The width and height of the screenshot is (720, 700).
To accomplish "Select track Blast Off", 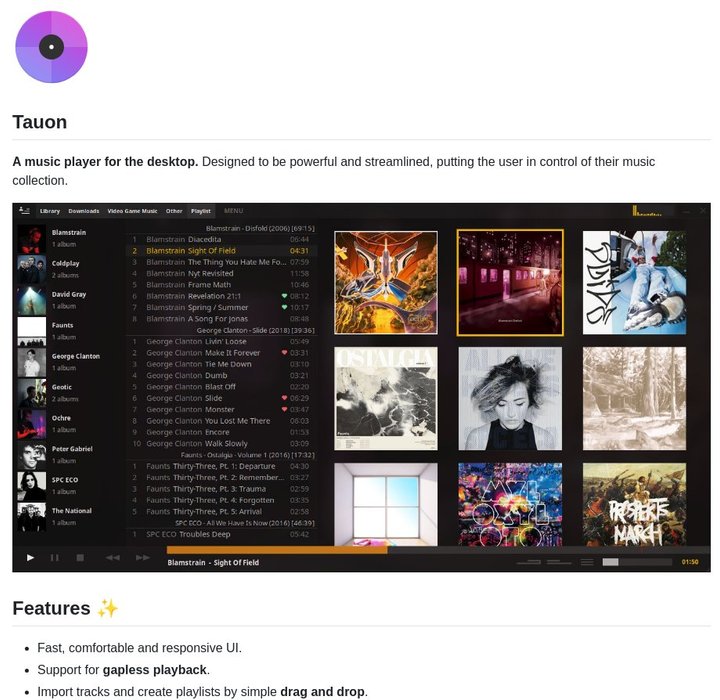I will click(x=221, y=387).
